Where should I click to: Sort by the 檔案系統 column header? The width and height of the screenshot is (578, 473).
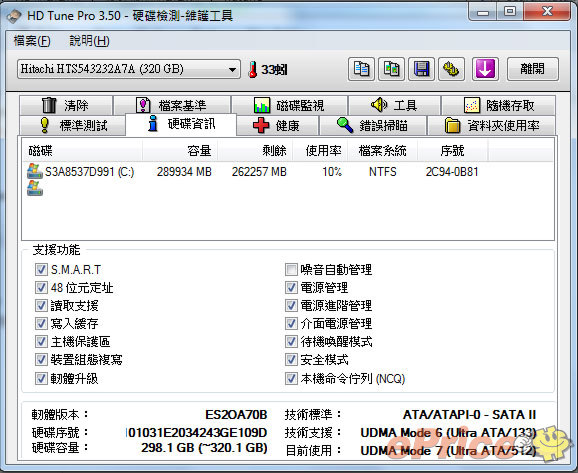tap(383, 150)
